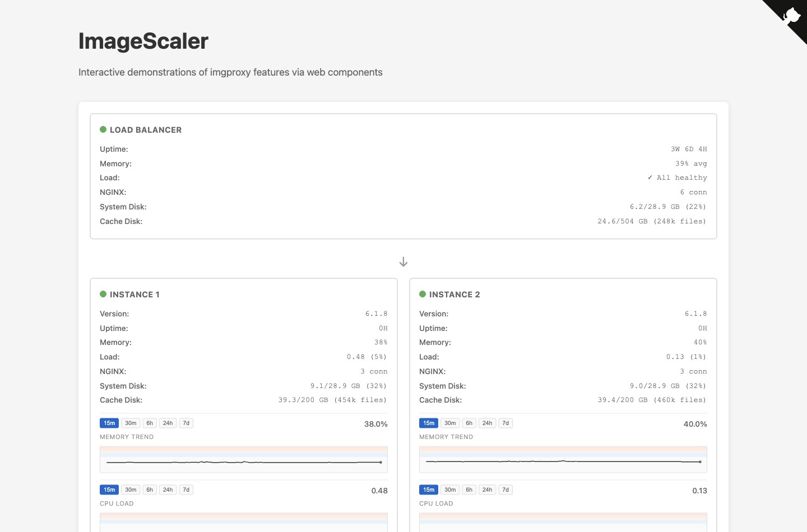Click the ImageScaler page title
This screenshot has width=807, height=532.
tap(143, 41)
